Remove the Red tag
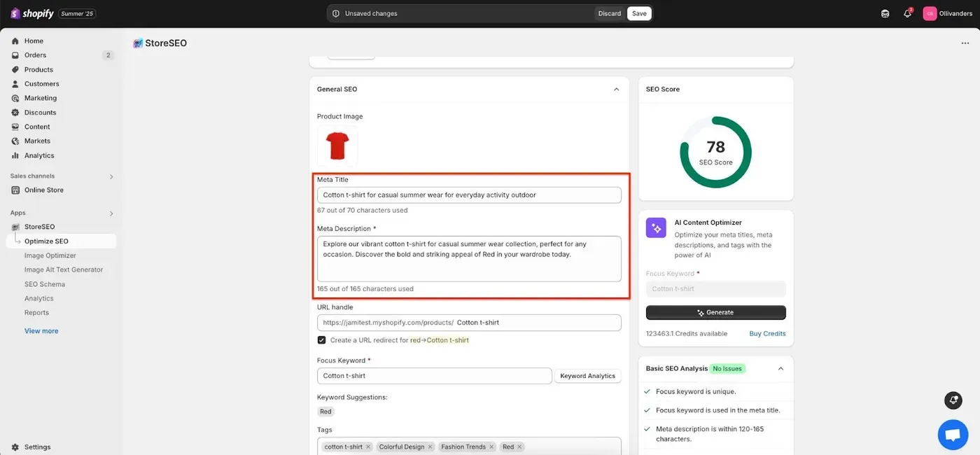 click(519, 447)
